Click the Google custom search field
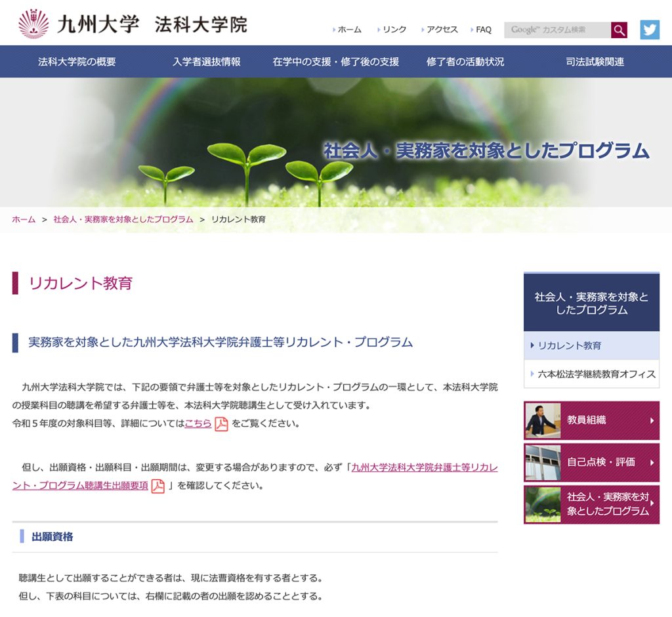The height and width of the screenshot is (617, 672). pos(556,30)
